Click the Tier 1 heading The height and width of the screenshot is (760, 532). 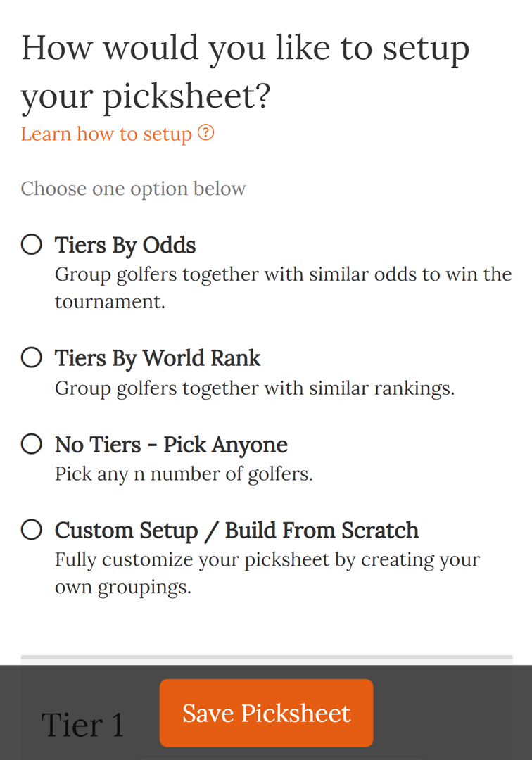click(82, 725)
